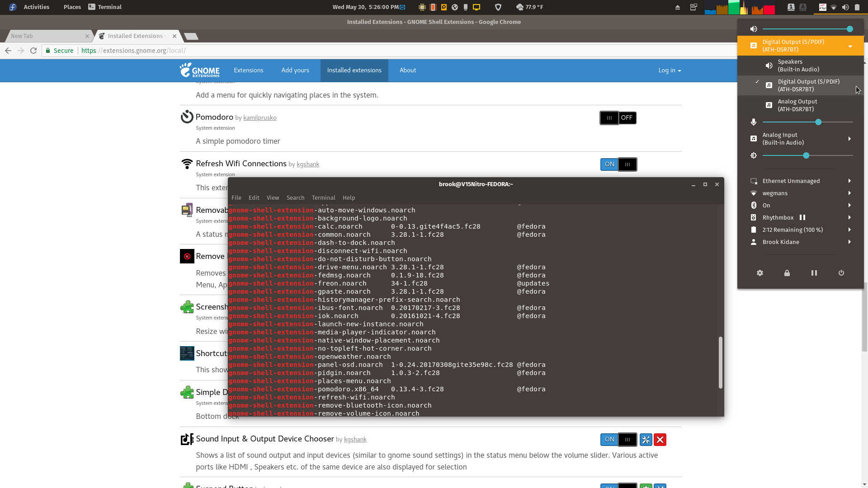Open the Places menu in top bar
Image resolution: width=868 pixels, height=488 pixels.
tap(72, 7)
